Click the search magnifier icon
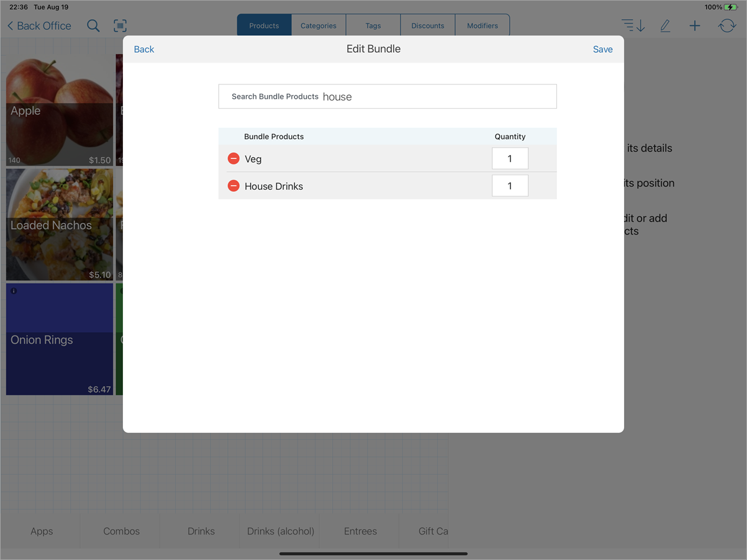This screenshot has width=747, height=560. coord(93,25)
